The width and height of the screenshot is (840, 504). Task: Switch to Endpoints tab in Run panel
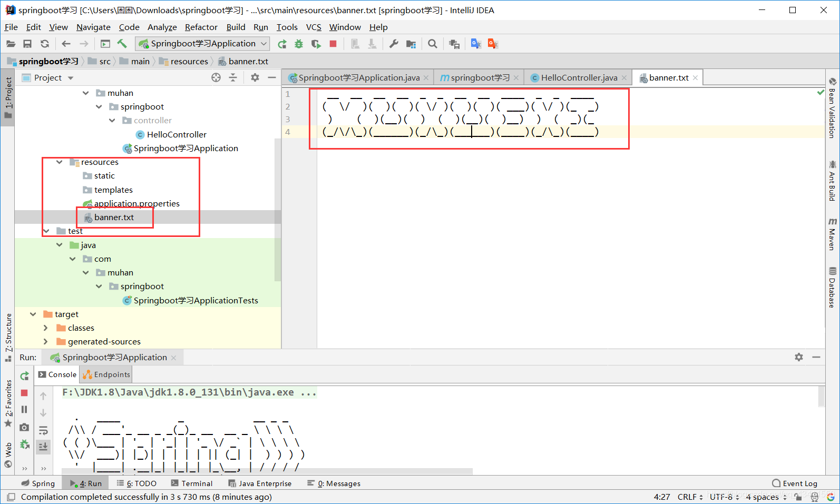106,374
